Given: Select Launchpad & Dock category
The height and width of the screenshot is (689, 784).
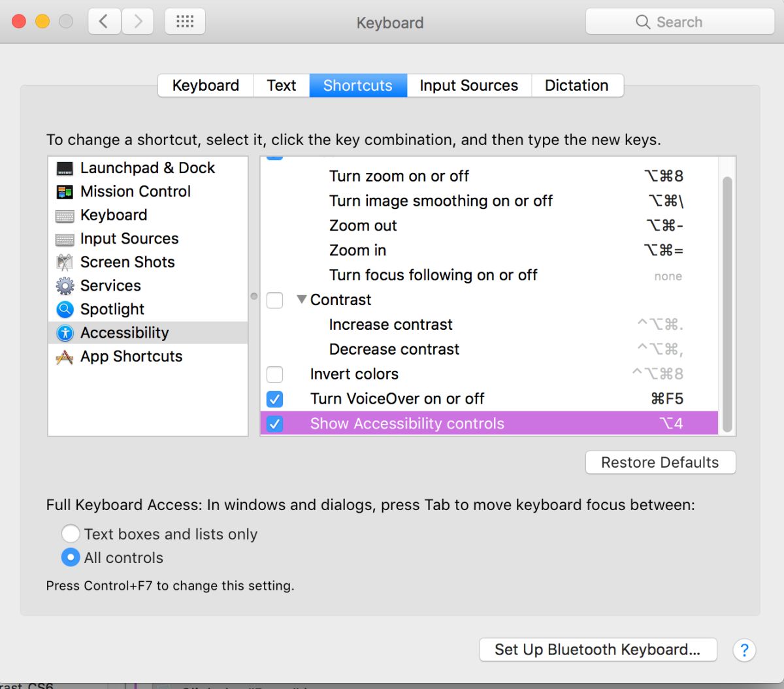Looking at the screenshot, I should [148, 168].
